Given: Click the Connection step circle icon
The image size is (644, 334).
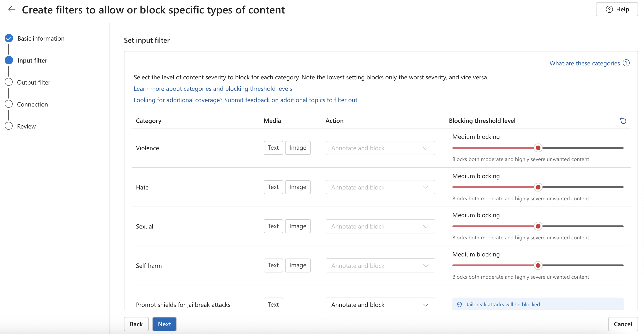Looking at the screenshot, I should (x=9, y=104).
